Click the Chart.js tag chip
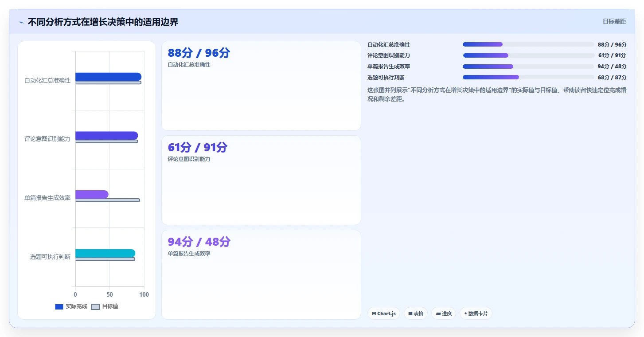The height and width of the screenshot is (337, 644). 384,313
